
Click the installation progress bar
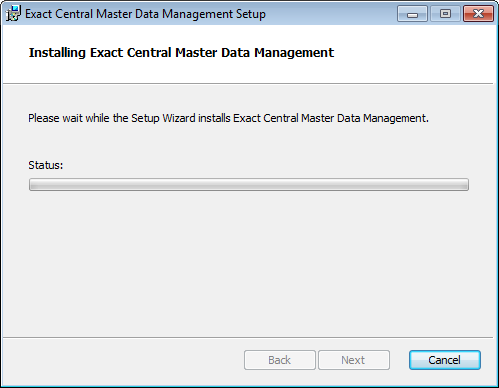pyautogui.click(x=249, y=184)
